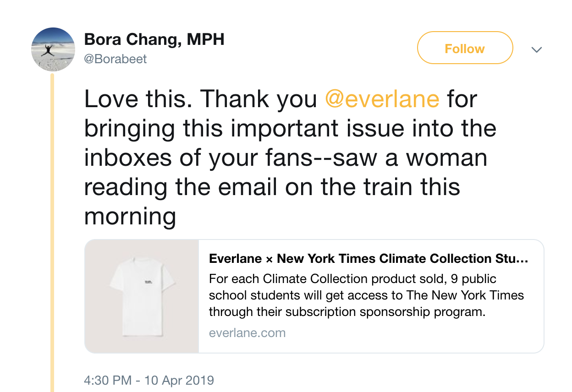Open the white t-shirt card thumbnail
The image size is (572, 392).
(142, 296)
